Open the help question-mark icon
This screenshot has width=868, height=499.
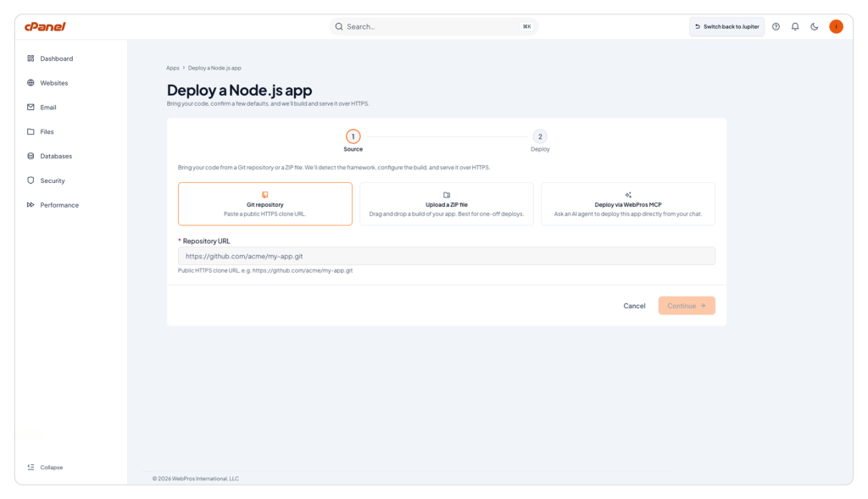tap(776, 26)
